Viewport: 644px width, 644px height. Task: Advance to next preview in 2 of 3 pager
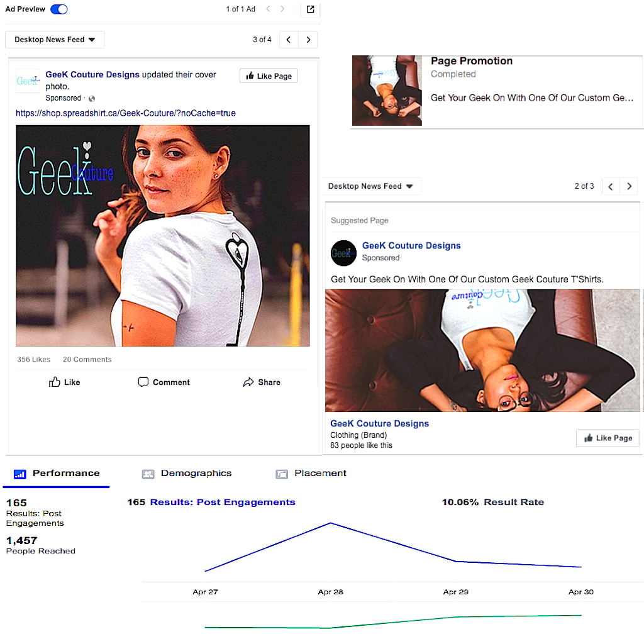629,186
